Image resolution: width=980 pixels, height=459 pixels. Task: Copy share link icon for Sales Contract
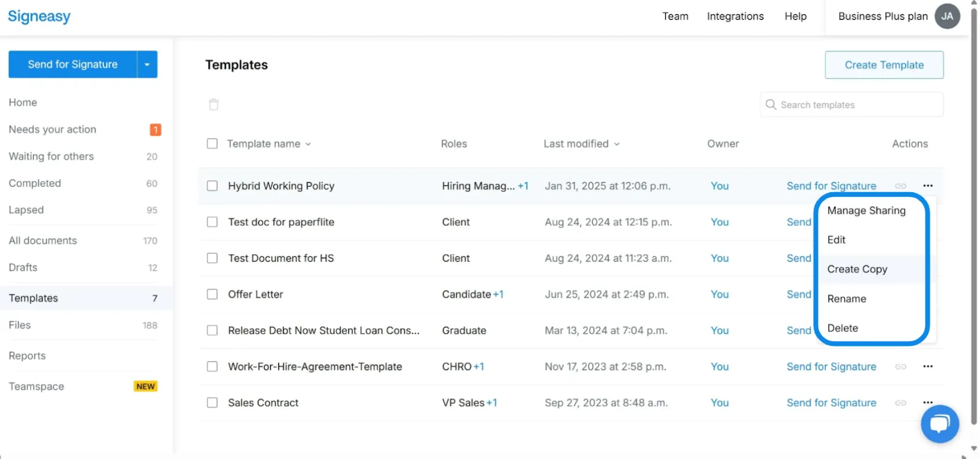click(900, 403)
